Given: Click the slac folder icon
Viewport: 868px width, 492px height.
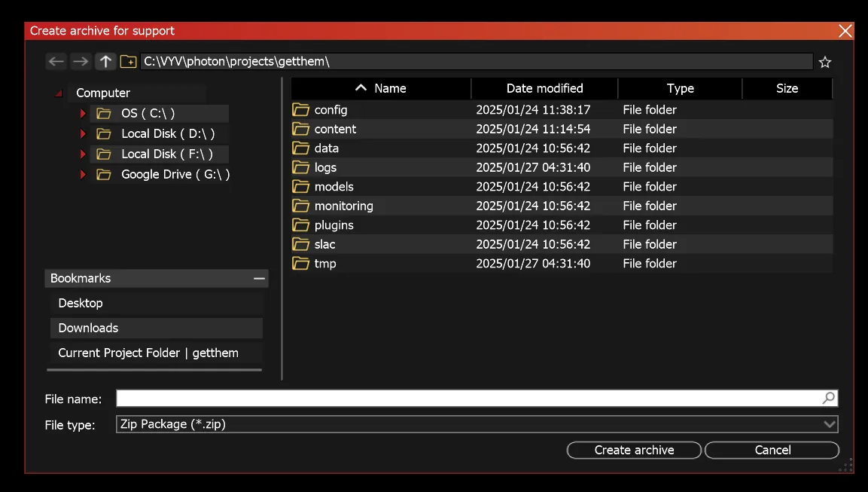Looking at the screenshot, I should coord(300,244).
